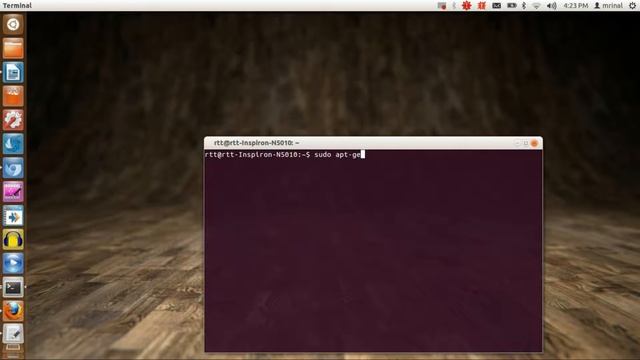Viewport: 640px width, 360px height.
Task: Close the terminal window with orange button
Action: [x=534, y=143]
